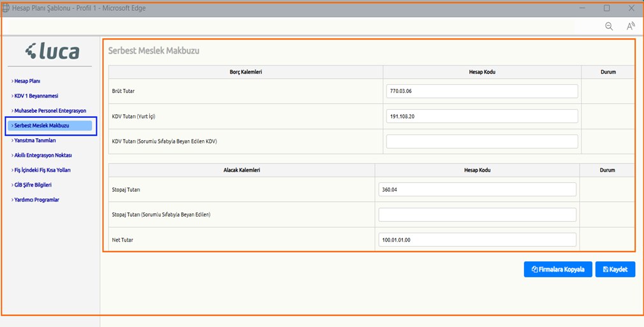Click the KDV Tutarı (Yurt İçi) row label

click(134, 116)
